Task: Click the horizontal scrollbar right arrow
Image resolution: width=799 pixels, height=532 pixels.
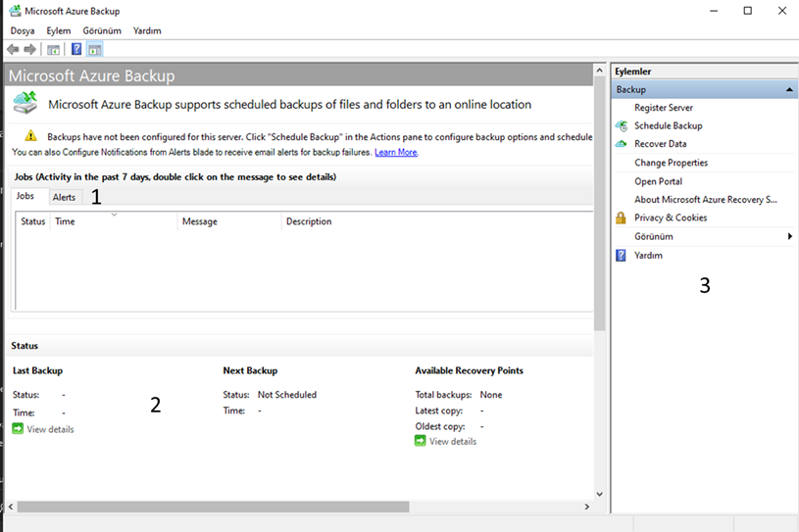Action: click(586, 508)
